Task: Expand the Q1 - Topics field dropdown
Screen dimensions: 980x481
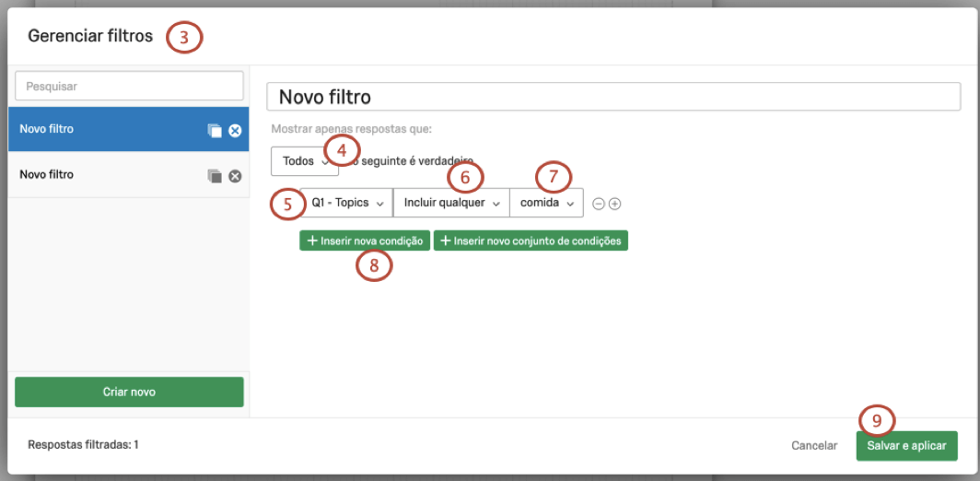Action: pyautogui.click(x=346, y=203)
